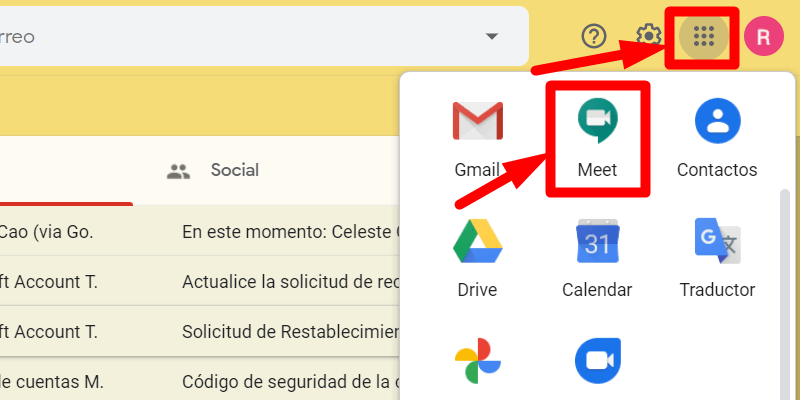Launch Meet from the apps panel
The image size is (800, 400).
click(x=597, y=139)
